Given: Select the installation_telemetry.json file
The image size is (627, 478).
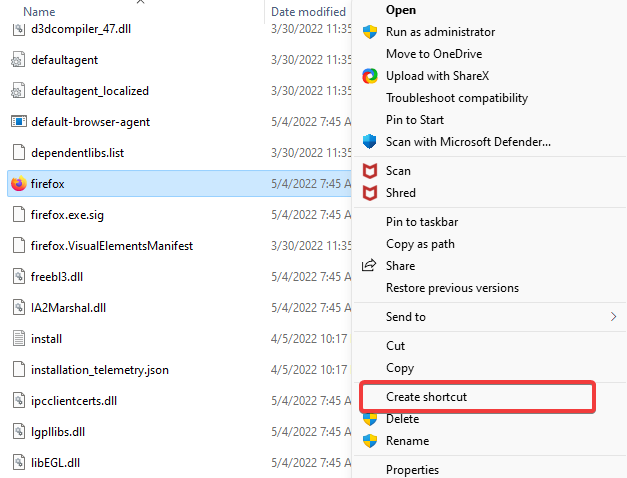Looking at the screenshot, I should [100, 370].
